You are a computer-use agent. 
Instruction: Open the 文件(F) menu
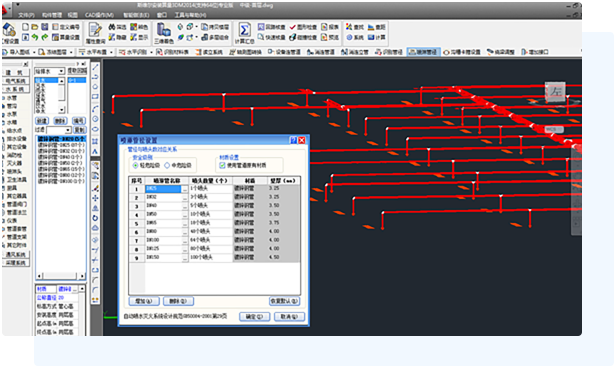click(27, 15)
